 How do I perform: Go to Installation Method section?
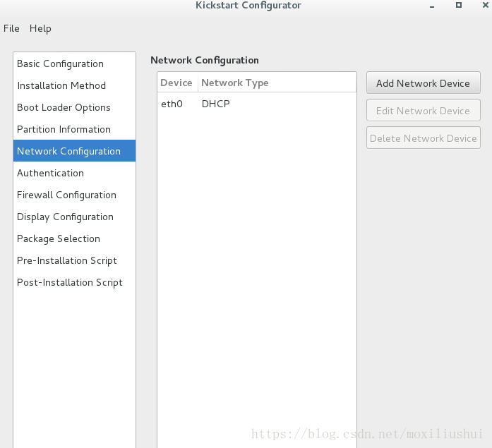74,85
